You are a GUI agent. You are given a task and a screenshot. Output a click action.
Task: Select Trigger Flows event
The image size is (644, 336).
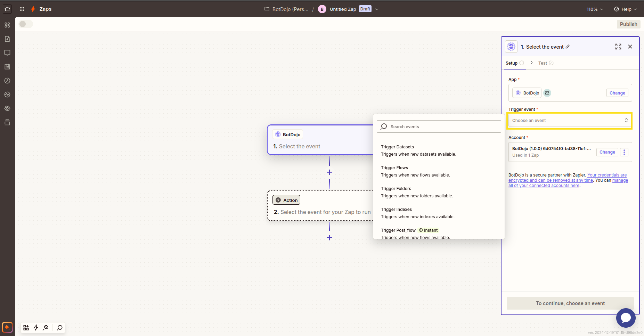[439, 171]
